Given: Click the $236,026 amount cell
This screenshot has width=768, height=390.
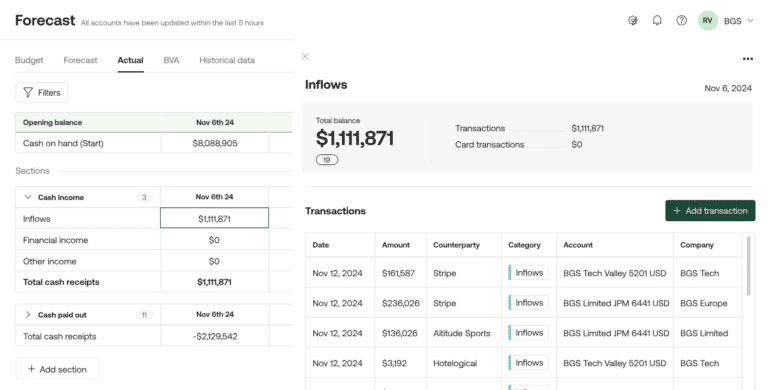Looking at the screenshot, I should point(401,303).
